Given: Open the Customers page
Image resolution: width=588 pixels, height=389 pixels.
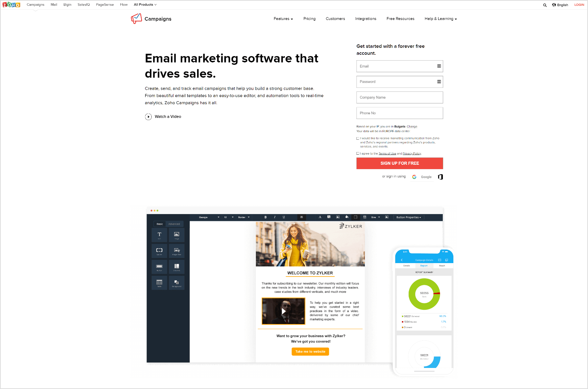Looking at the screenshot, I should (335, 19).
